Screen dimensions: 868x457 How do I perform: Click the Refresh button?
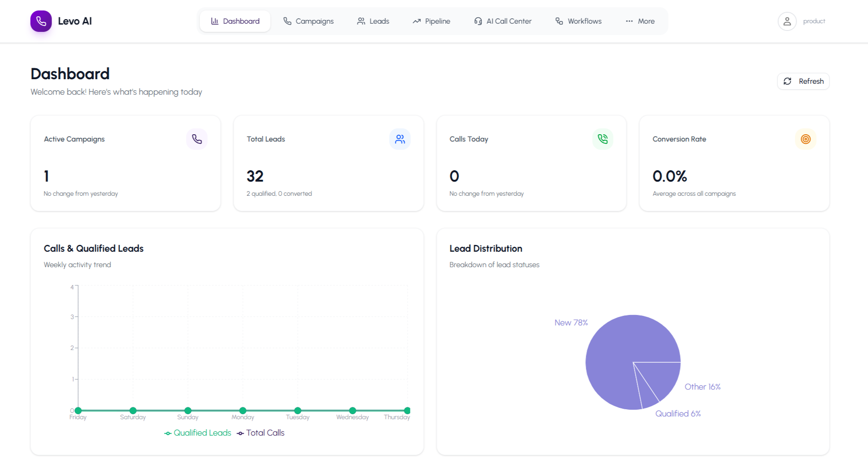tap(803, 81)
